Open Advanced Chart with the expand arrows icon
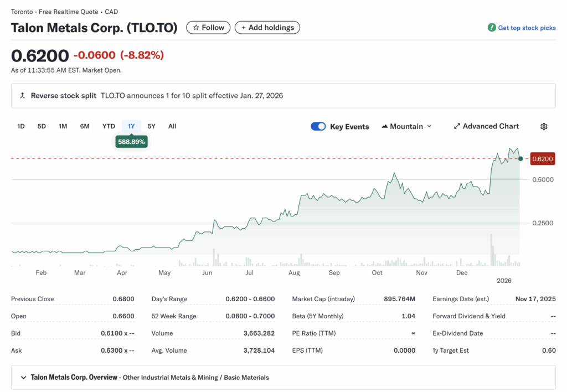Image resolution: width=567 pixels, height=392 pixels. click(x=457, y=126)
